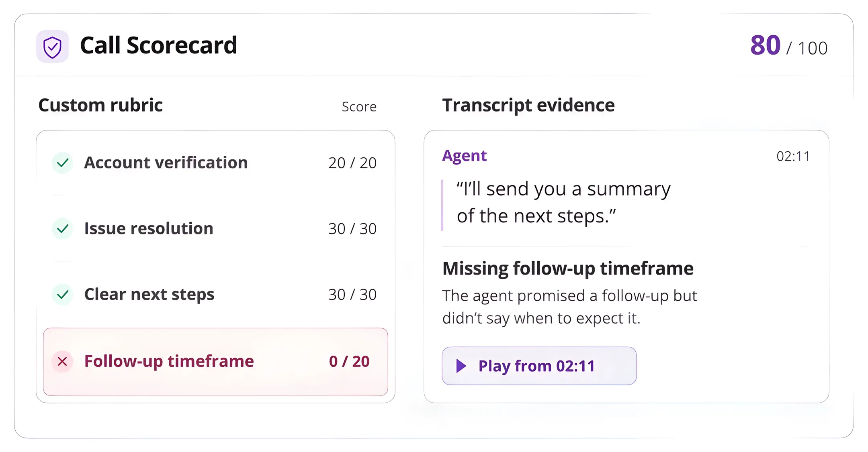
Task: Open the Clear next steps rubric item
Action: point(215,295)
